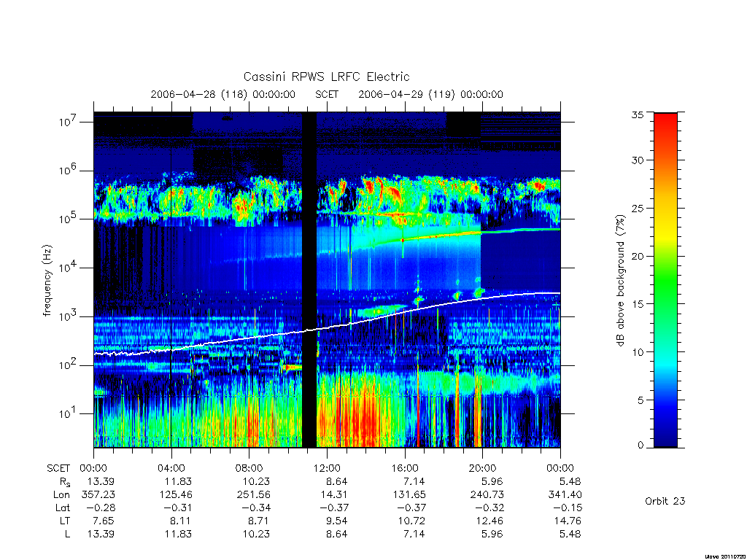Click the Lon value '14.31'
Image resolution: width=747 pixels, height=560 pixels.
pyautogui.click(x=334, y=495)
